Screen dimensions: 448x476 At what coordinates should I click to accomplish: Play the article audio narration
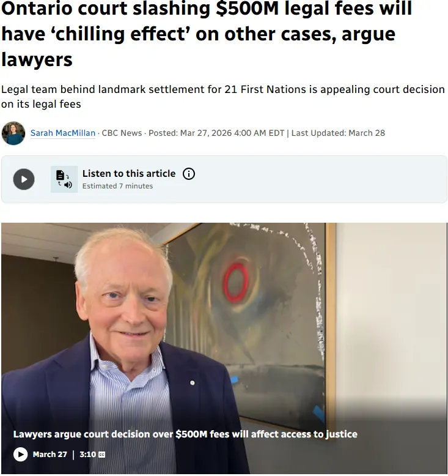24,179
